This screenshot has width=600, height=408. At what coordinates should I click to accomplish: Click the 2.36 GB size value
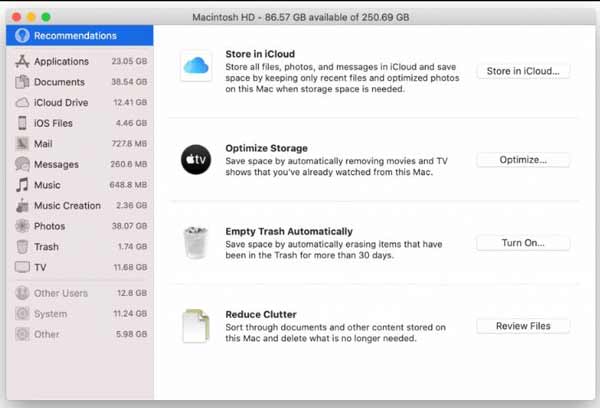coord(132,206)
